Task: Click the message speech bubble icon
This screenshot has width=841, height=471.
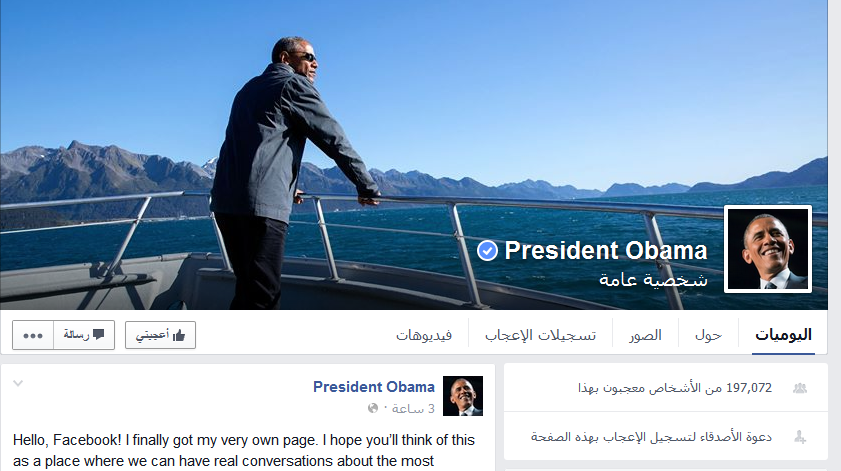Action: click(99, 334)
